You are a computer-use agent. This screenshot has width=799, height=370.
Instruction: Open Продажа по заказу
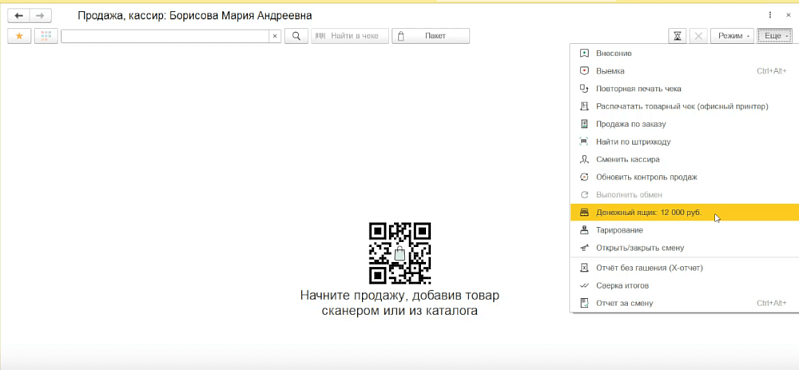click(684, 124)
